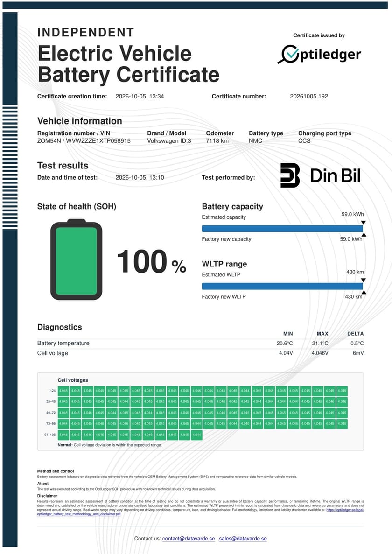Screen dimensions: 392x554
Task: Select the last cell in row 97–108
Action: coord(197,435)
